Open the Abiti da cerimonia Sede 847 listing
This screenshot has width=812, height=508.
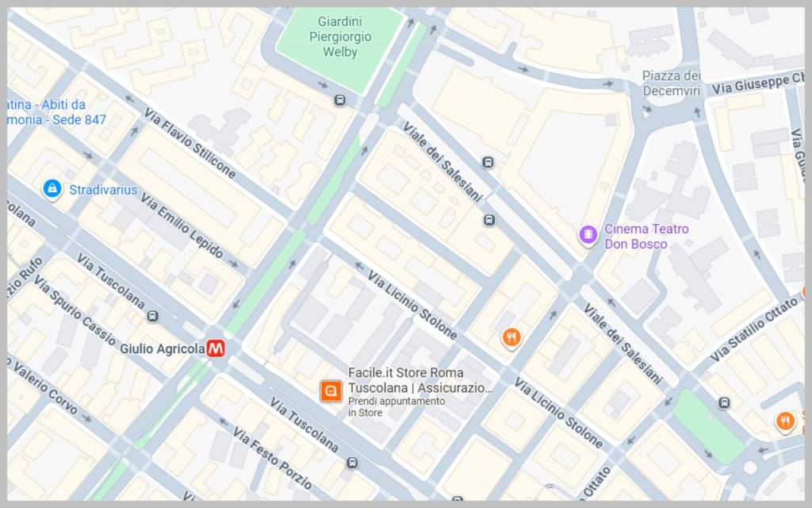click(56, 112)
